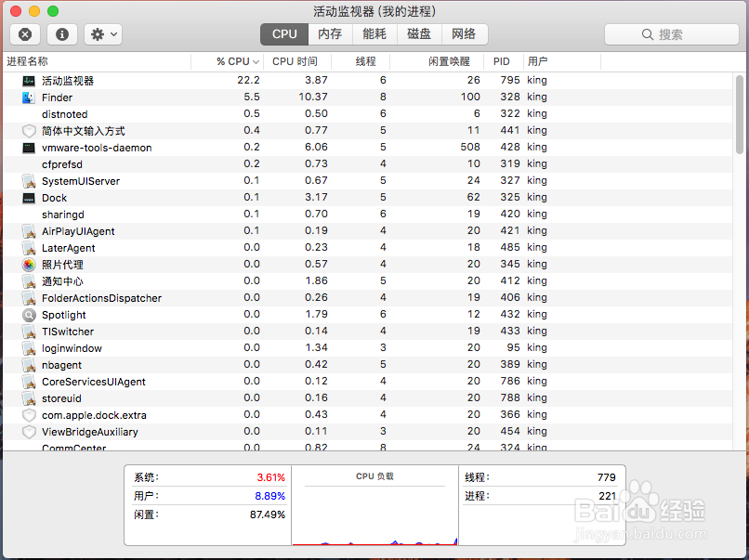749x560 pixels.
Task: Select the CoreServicesUIAgent app icon
Action: 29,382
